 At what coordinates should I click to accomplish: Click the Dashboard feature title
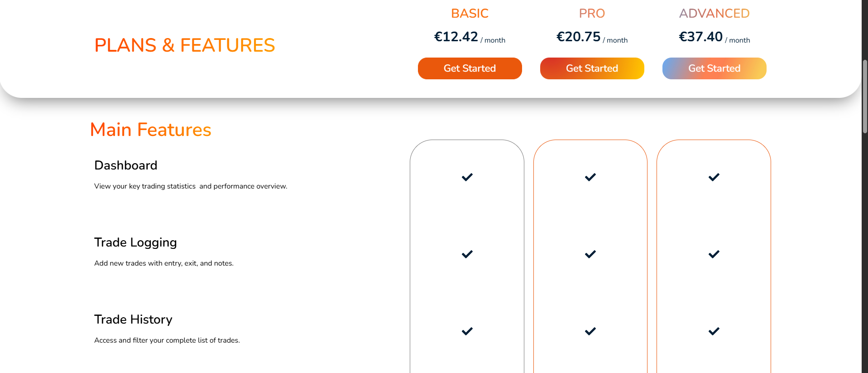tap(126, 165)
